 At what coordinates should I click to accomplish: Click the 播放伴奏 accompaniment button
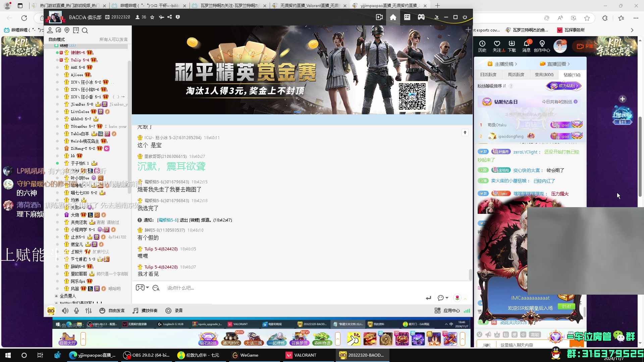(x=145, y=311)
